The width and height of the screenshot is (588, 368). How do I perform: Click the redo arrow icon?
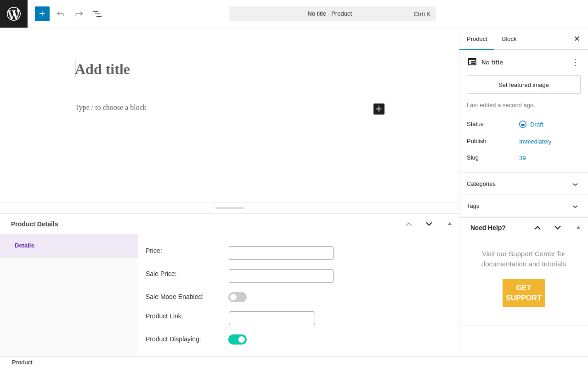[79, 14]
